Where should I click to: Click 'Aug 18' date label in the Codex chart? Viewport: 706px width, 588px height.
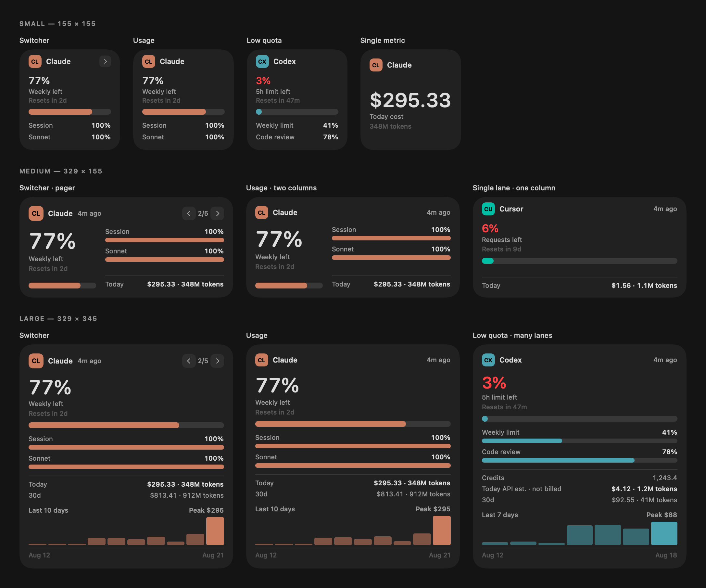pyautogui.click(x=666, y=555)
